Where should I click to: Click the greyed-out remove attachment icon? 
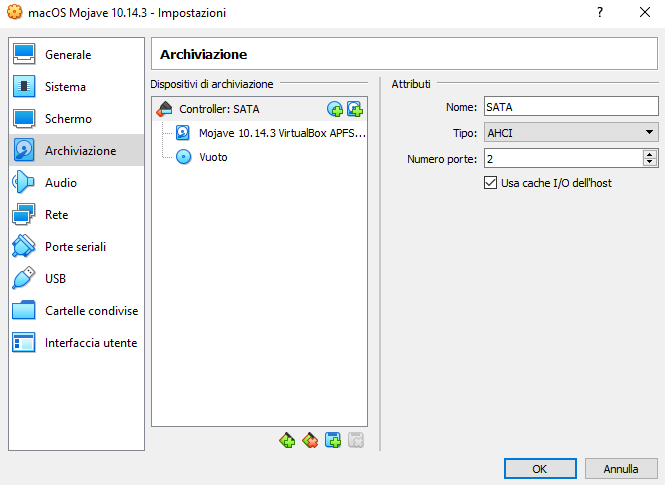pos(356,440)
